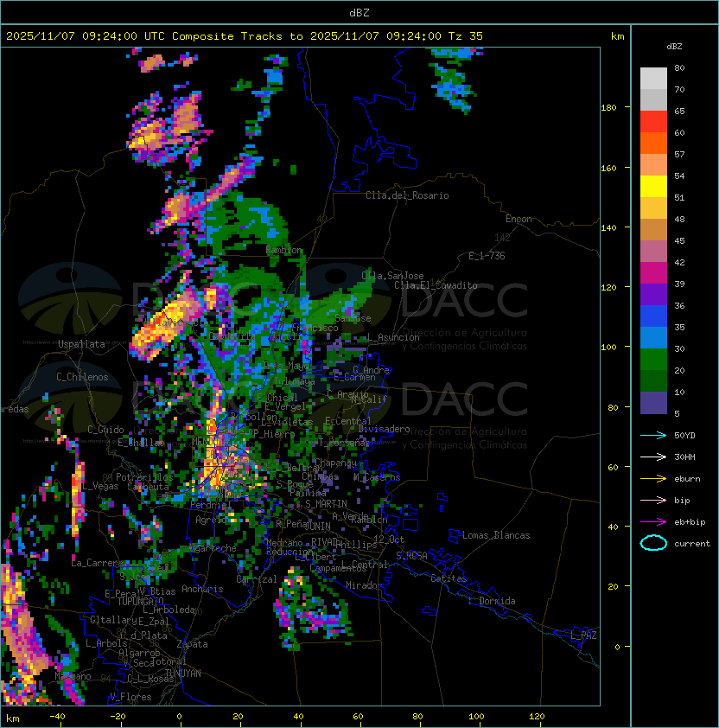Click the magenta eb+bip arrow legend icon
Image resolution: width=719 pixels, height=728 pixels.
click(x=653, y=522)
